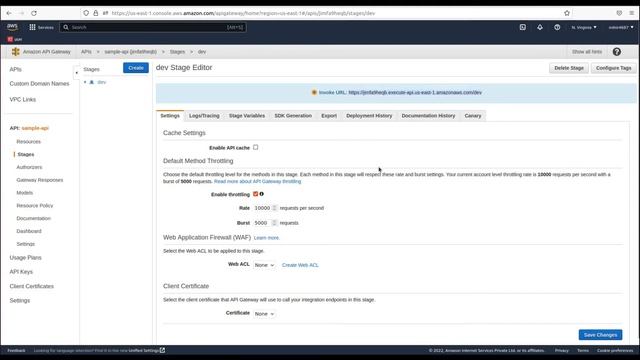The width and height of the screenshot is (640, 360).
Task: Open Read more about API Gateway throttling
Action: (257, 181)
